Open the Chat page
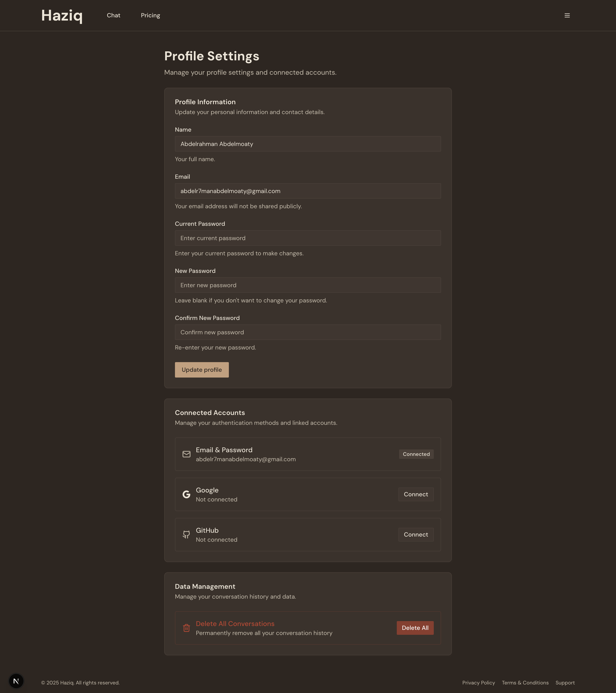Image resolution: width=616 pixels, height=693 pixels. click(x=114, y=16)
